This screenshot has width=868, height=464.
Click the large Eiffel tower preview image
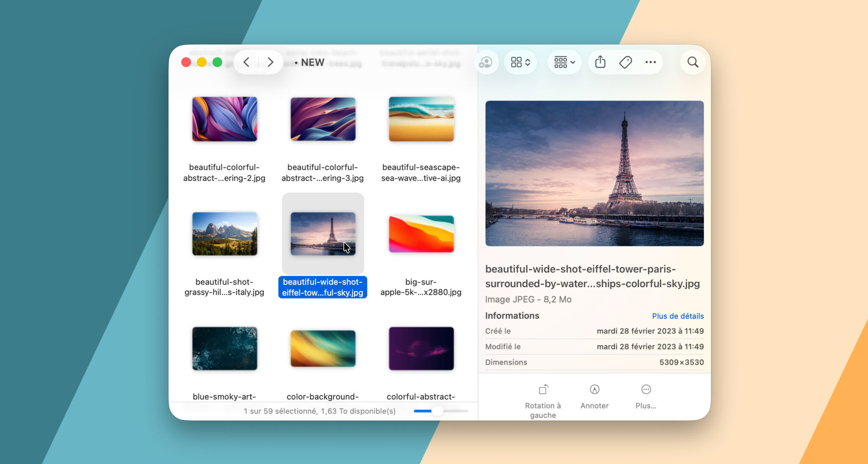(595, 173)
